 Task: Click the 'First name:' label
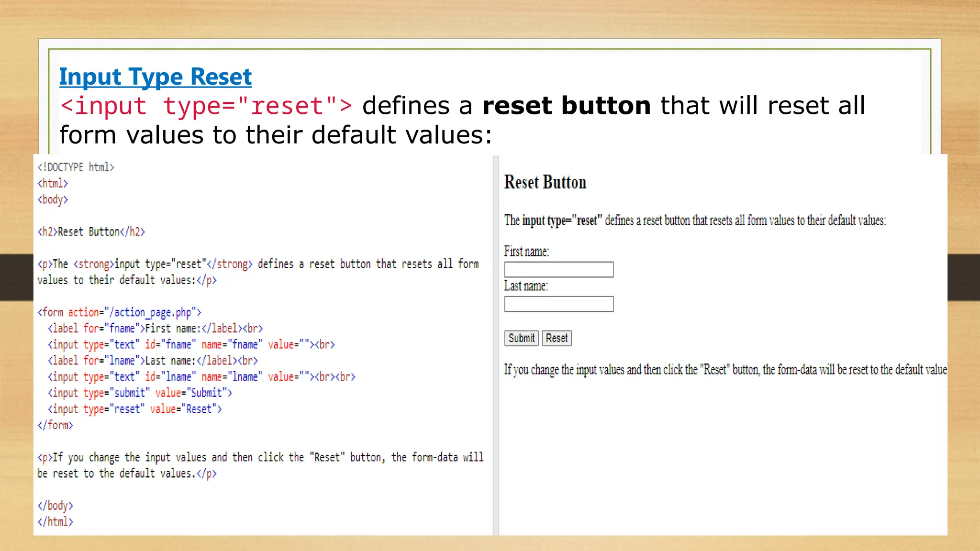click(526, 251)
